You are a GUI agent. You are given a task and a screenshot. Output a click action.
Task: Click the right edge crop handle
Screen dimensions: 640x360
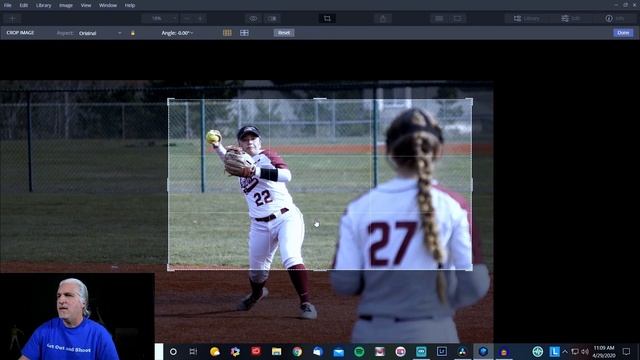coord(472,184)
